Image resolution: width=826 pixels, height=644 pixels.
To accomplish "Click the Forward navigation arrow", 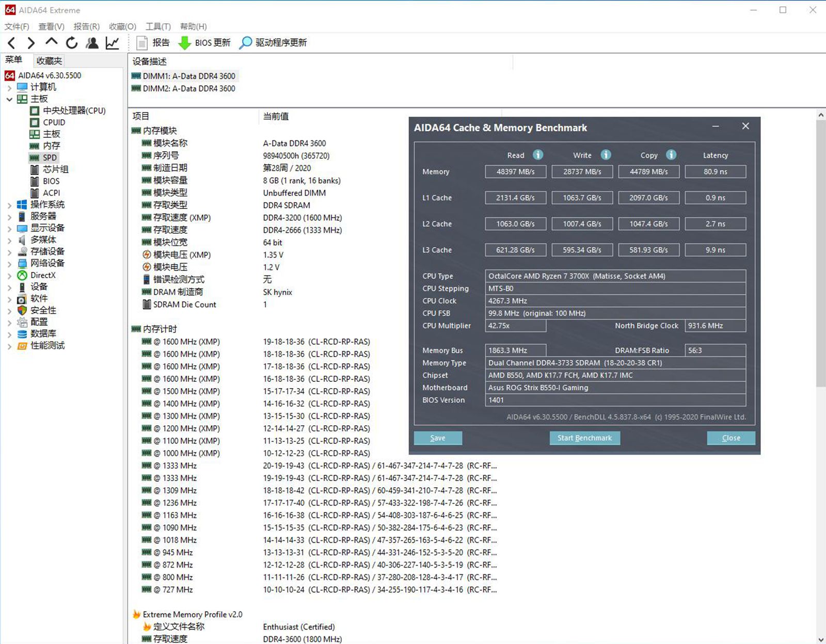I will pyautogui.click(x=31, y=43).
